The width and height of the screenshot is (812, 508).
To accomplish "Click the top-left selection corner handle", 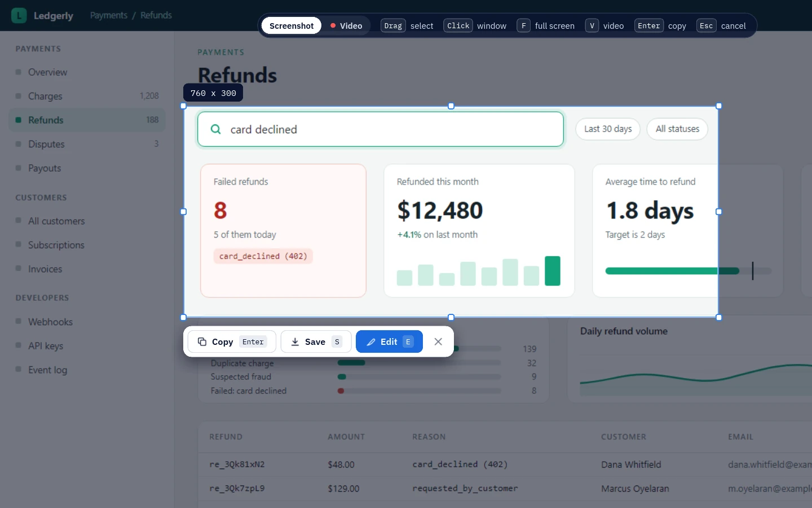I will (183, 106).
